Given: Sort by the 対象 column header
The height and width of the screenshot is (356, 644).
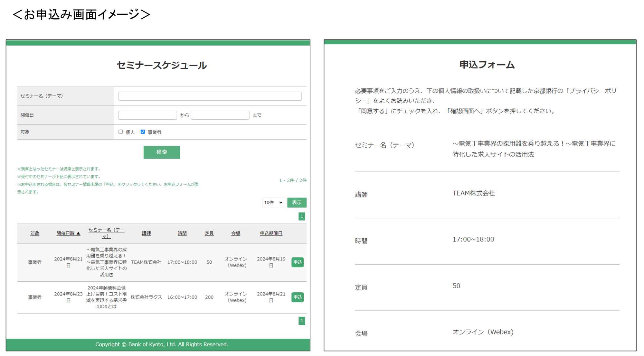Looking at the screenshot, I should (x=35, y=233).
